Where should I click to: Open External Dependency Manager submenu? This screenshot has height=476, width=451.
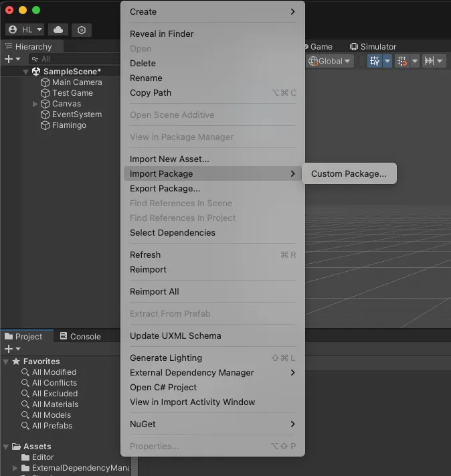coord(212,372)
